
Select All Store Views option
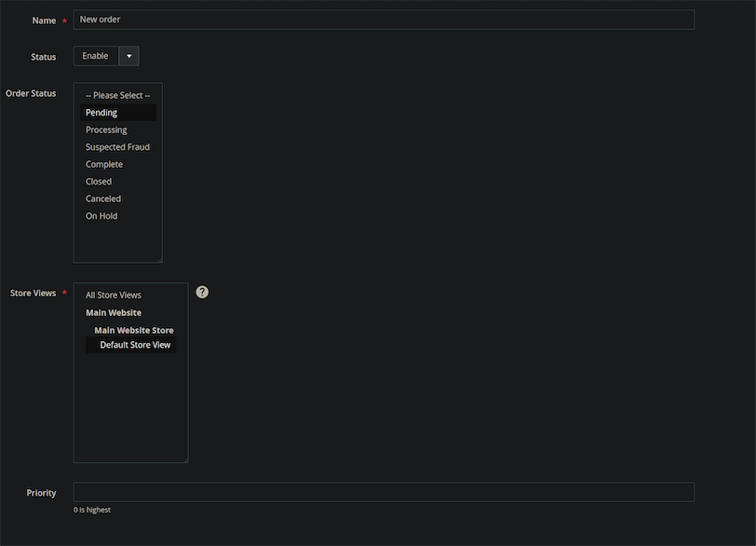click(113, 293)
